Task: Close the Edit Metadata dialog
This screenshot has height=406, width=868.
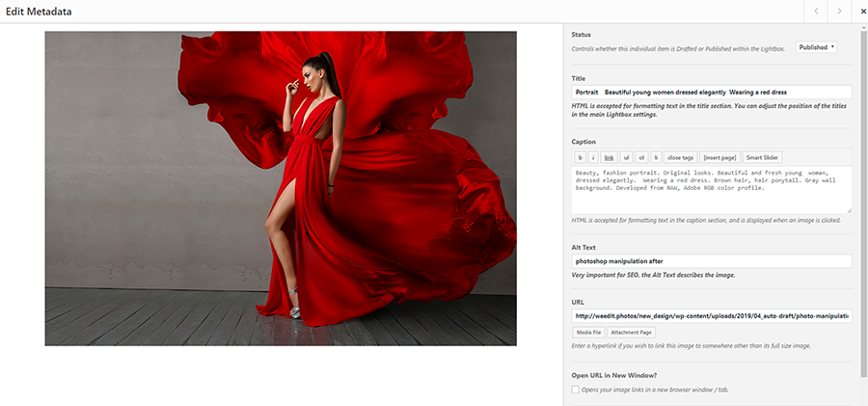Action: pyautogui.click(x=862, y=11)
